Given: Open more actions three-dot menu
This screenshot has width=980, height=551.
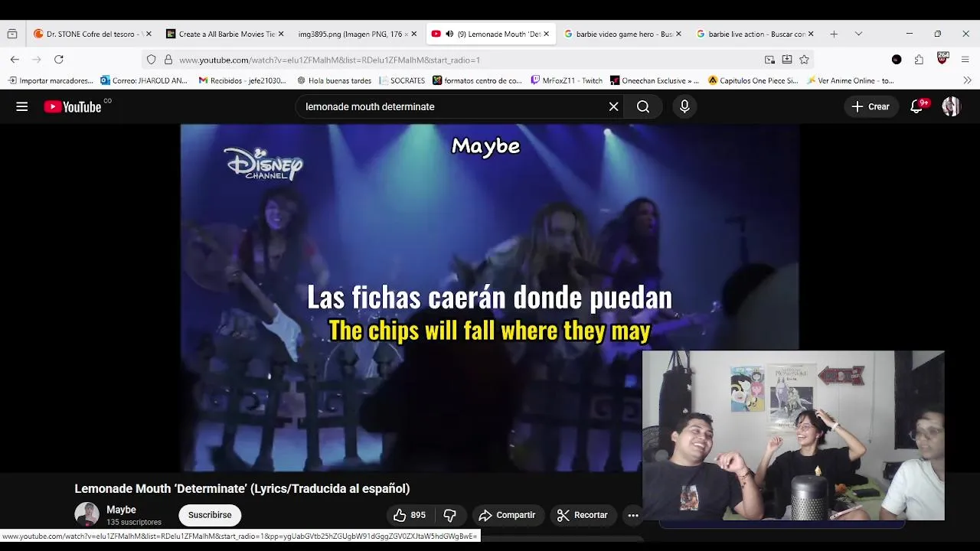Looking at the screenshot, I should [633, 515].
